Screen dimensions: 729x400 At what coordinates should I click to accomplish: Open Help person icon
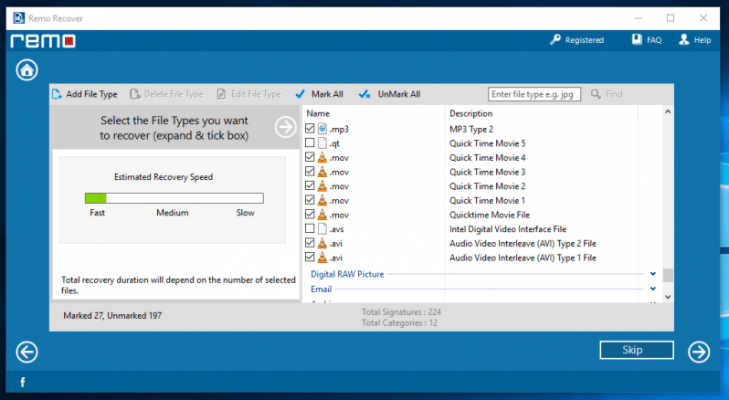tap(683, 40)
